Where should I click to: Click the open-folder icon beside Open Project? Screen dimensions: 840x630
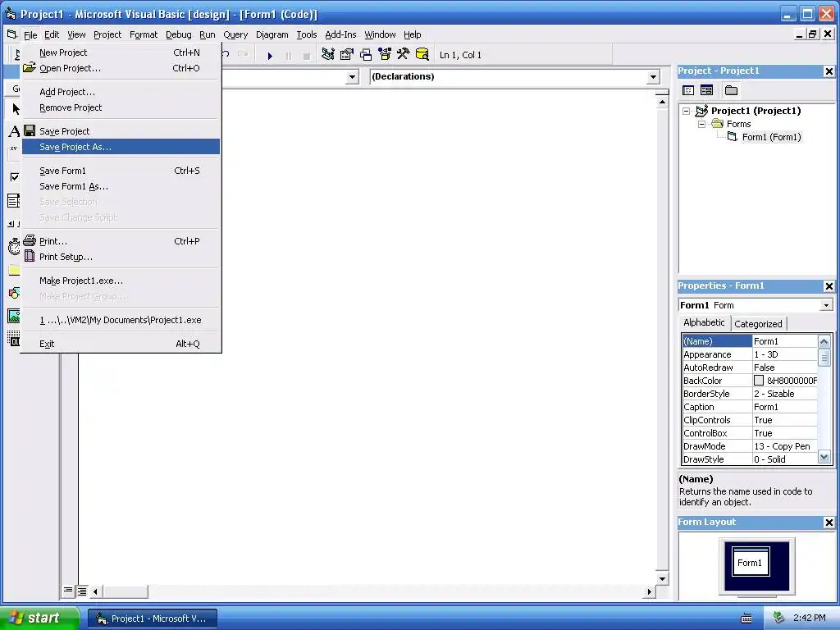tap(30, 67)
